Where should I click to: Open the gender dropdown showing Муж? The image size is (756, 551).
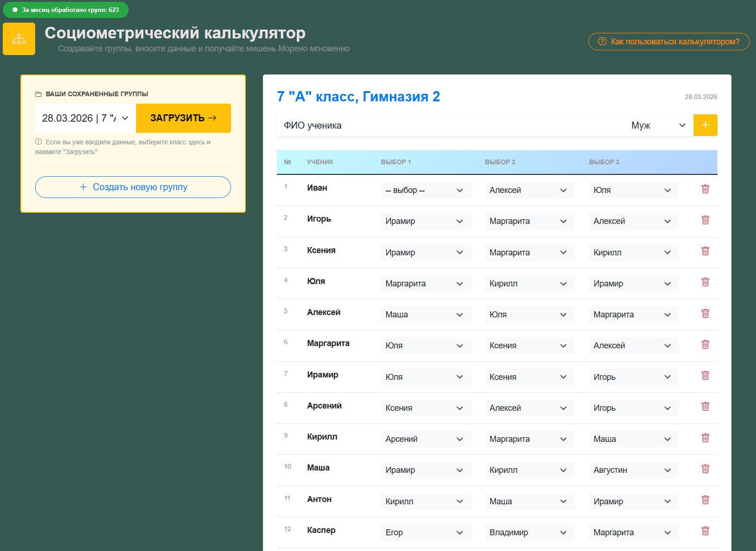(657, 125)
